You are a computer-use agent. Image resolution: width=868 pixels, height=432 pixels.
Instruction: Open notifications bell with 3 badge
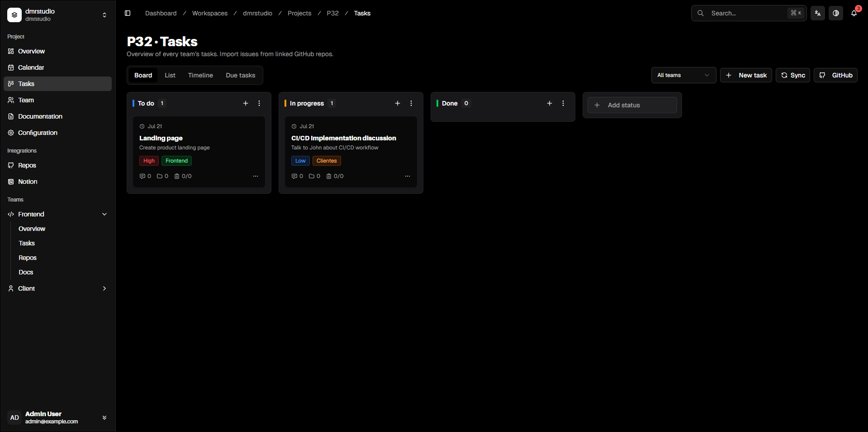pos(854,13)
